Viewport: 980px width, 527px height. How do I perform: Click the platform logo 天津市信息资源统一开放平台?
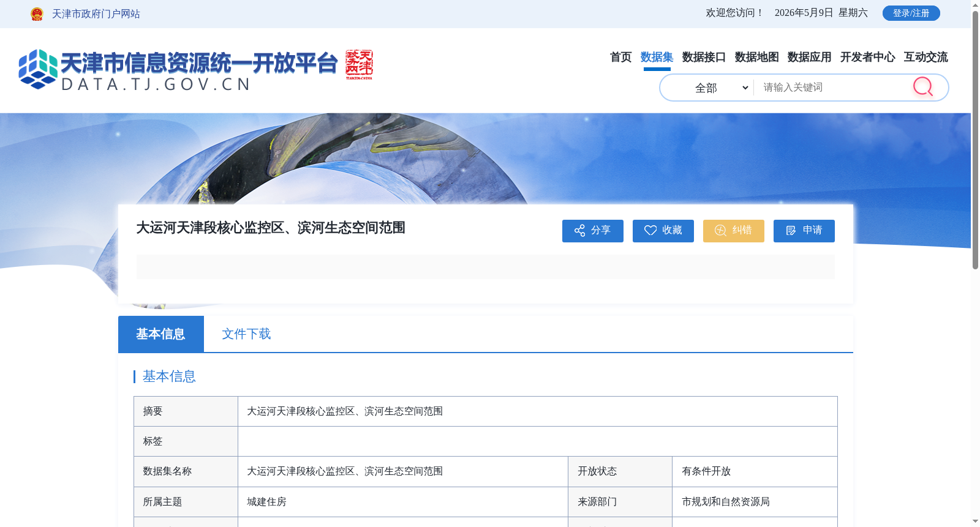point(178,70)
